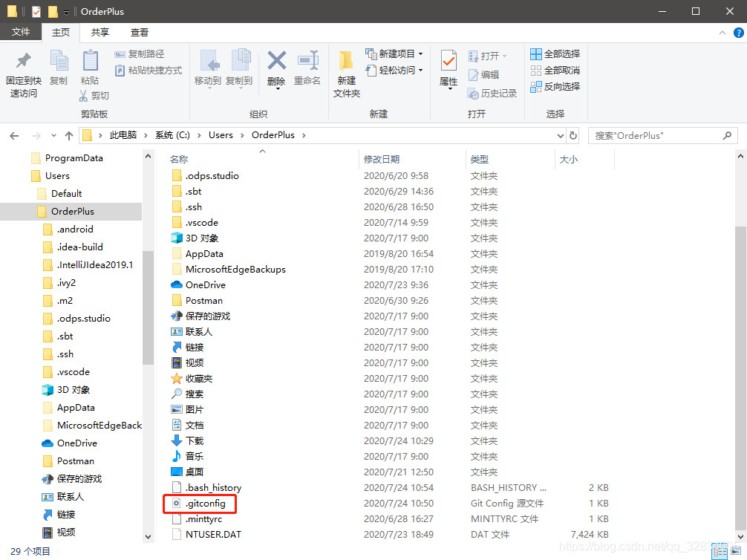747x560 pixels.
Task: Switch to the View ribbon tab
Action: (x=140, y=33)
